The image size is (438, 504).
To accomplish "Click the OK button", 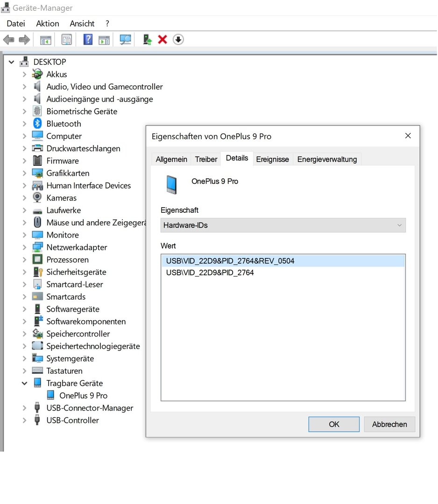I will pyautogui.click(x=334, y=424).
